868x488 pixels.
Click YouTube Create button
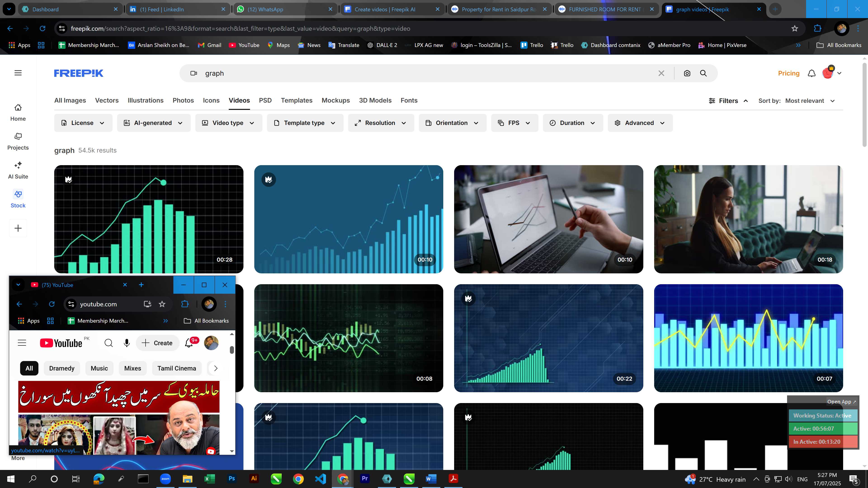pos(157,343)
